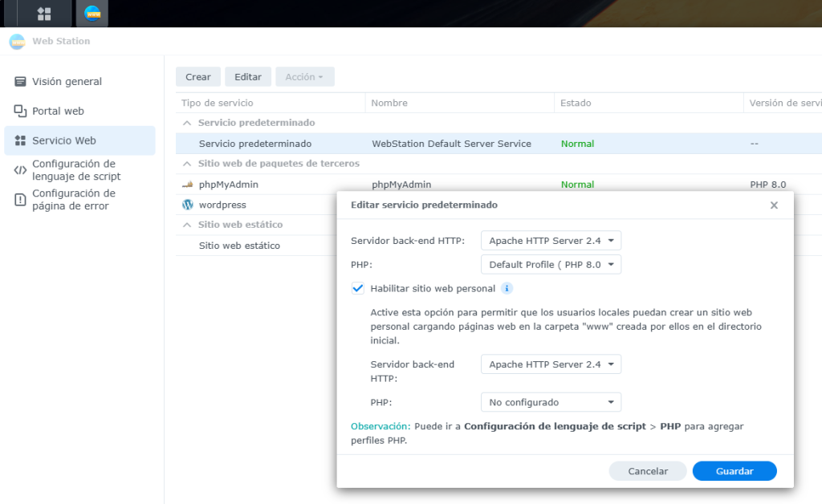The width and height of the screenshot is (822, 504).
Task: Collapse the Sitio web estático group
Action: tap(187, 225)
